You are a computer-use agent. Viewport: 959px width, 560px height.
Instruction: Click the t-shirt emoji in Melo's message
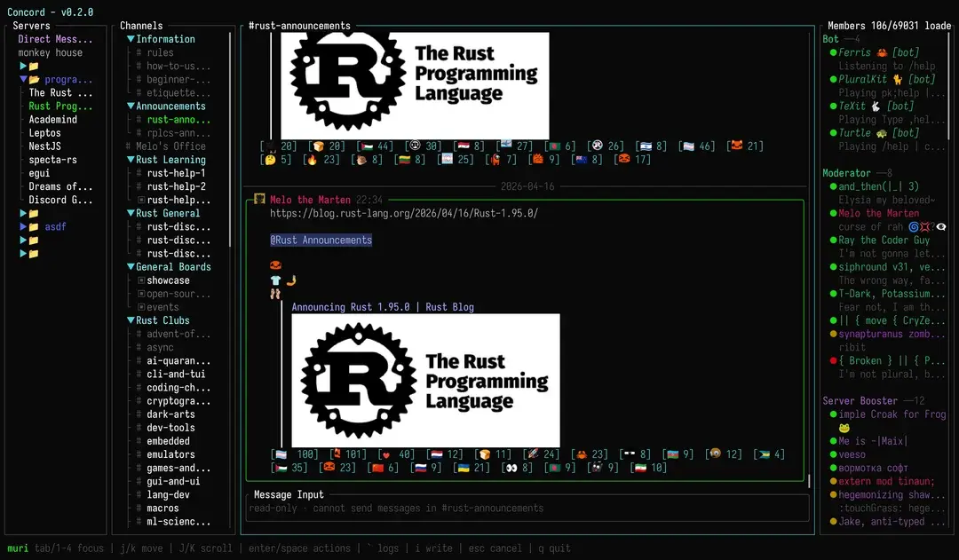275,280
